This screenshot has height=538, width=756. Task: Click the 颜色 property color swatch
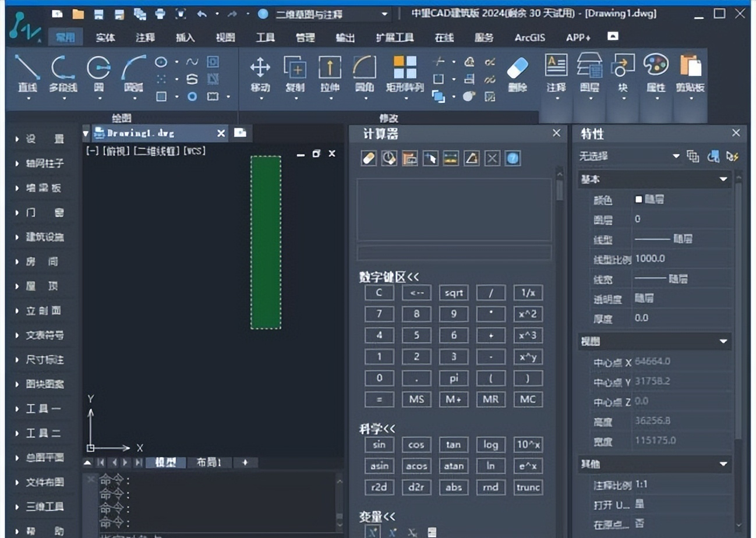click(x=639, y=200)
